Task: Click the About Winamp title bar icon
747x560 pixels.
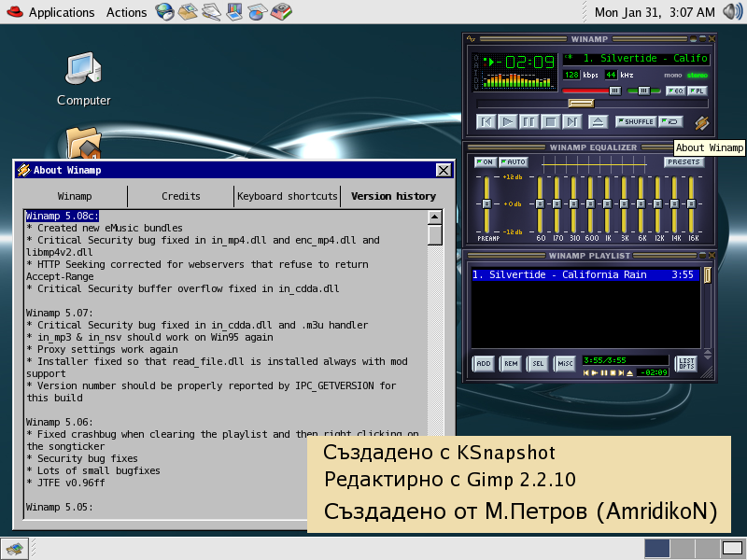Action: [23, 170]
